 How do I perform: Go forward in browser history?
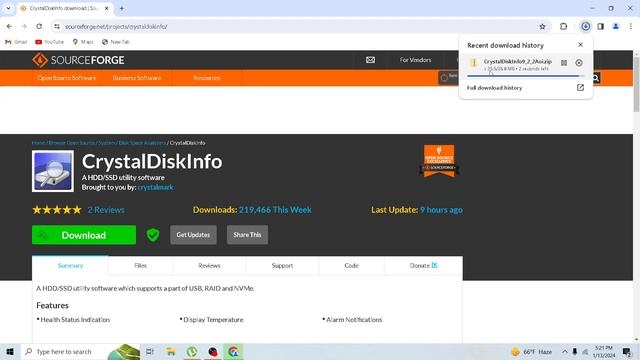tap(24, 27)
